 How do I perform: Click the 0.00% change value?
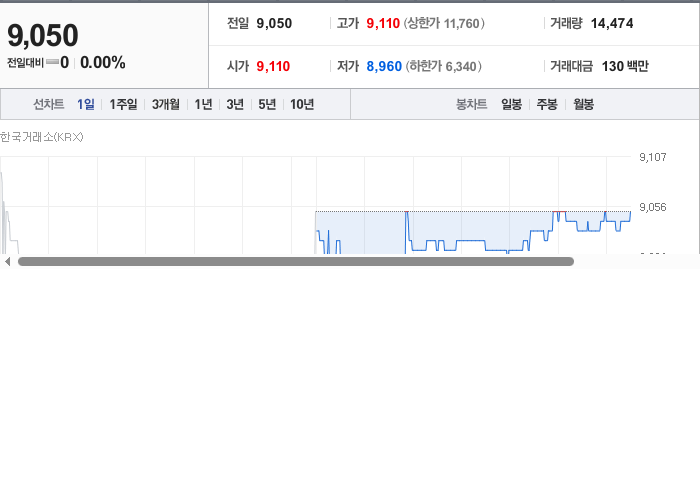pos(103,62)
